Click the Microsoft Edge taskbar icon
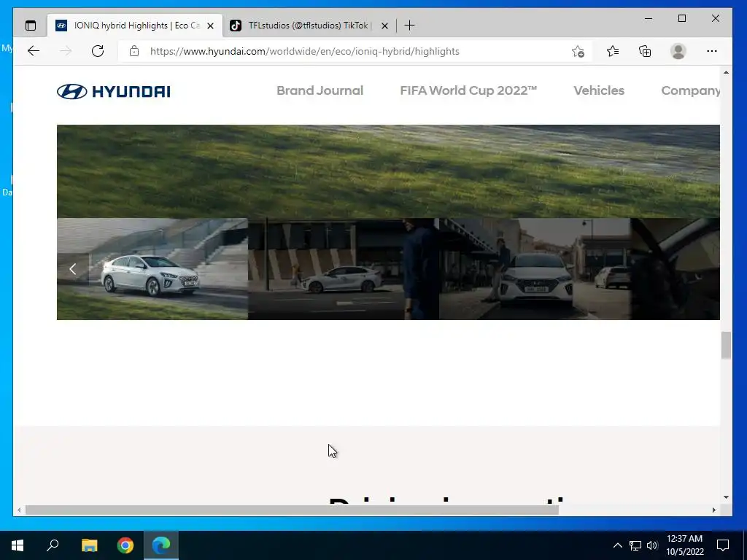Viewport: 747px width, 560px height. click(x=161, y=545)
